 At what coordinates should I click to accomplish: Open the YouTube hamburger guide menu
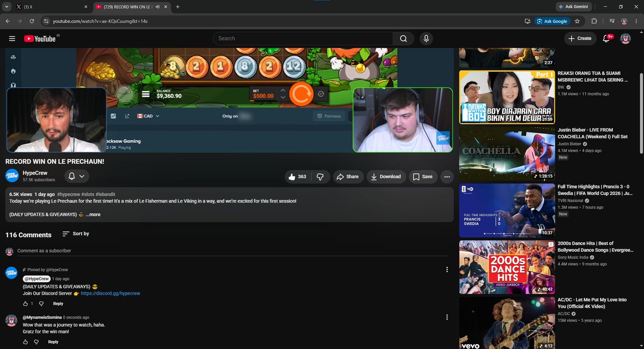12,39
